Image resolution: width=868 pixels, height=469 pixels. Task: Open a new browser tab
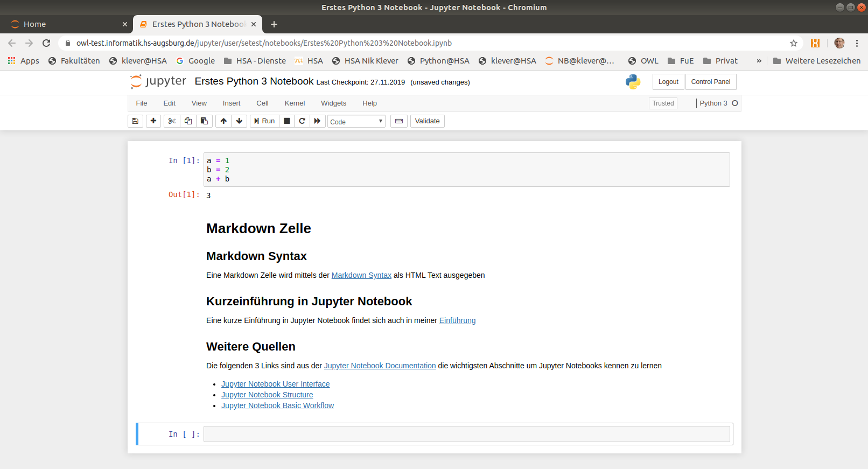coord(274,24)
